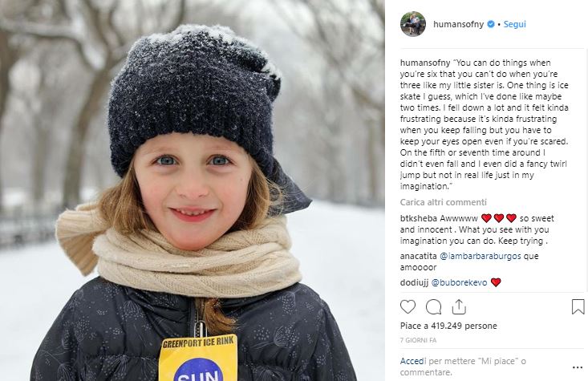The image size is (588, 381).
Task: Open the 7 GIORNI FA timestamp
Action: coord(418,340)
